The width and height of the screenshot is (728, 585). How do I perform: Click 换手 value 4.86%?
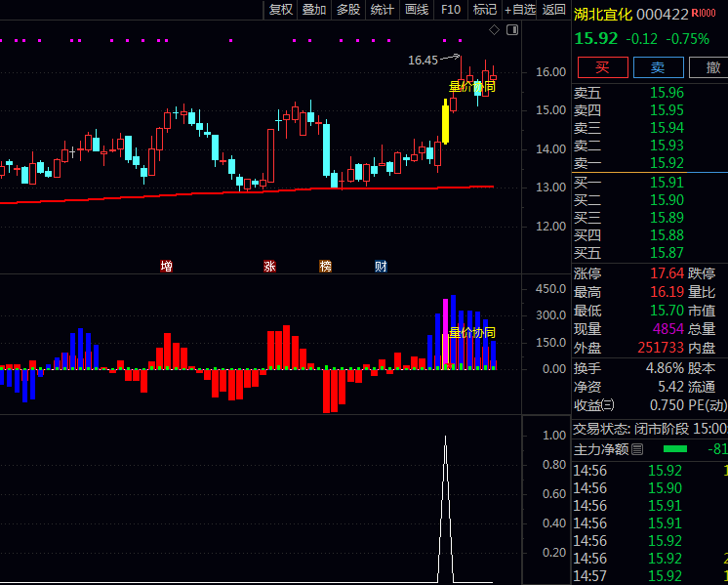click(665, 368)
